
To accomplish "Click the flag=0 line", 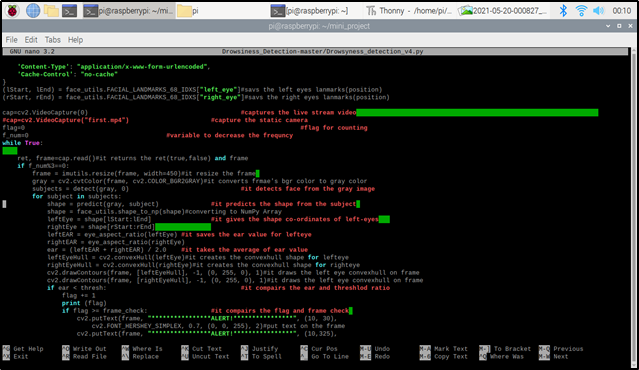I will click(x=13, y=128).
